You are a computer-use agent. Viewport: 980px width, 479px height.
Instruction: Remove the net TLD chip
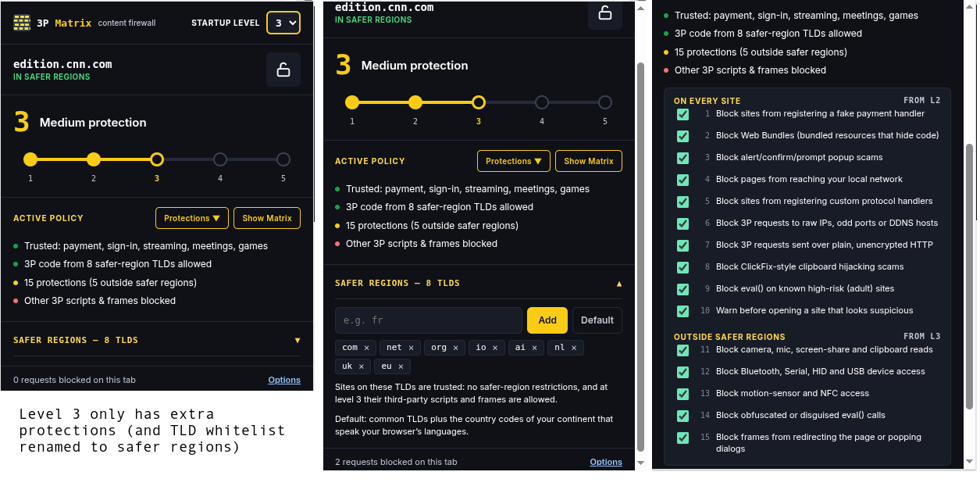(x=411, y=348)
